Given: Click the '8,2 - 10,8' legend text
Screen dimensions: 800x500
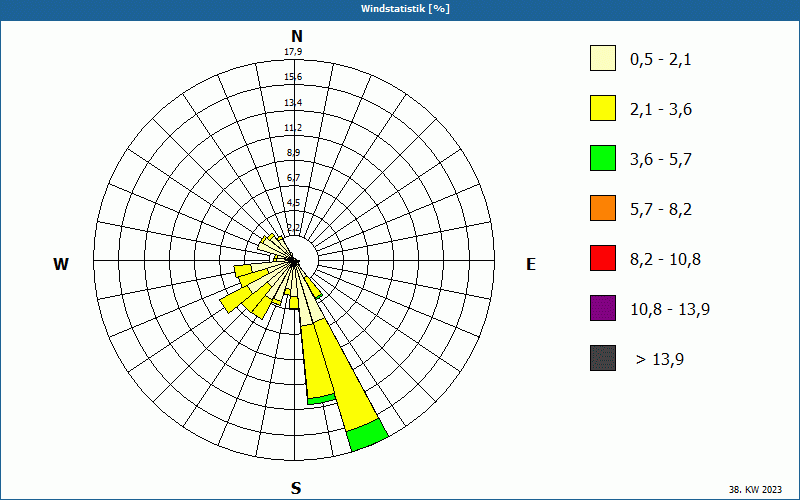Looking at the screenshot, I should (665, 260).
